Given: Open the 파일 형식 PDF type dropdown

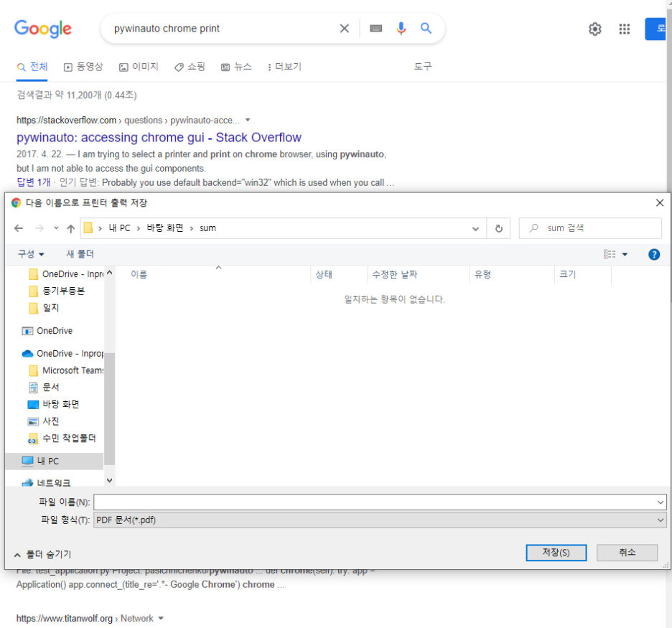Looking at the screenshot, I should [380, 520].
